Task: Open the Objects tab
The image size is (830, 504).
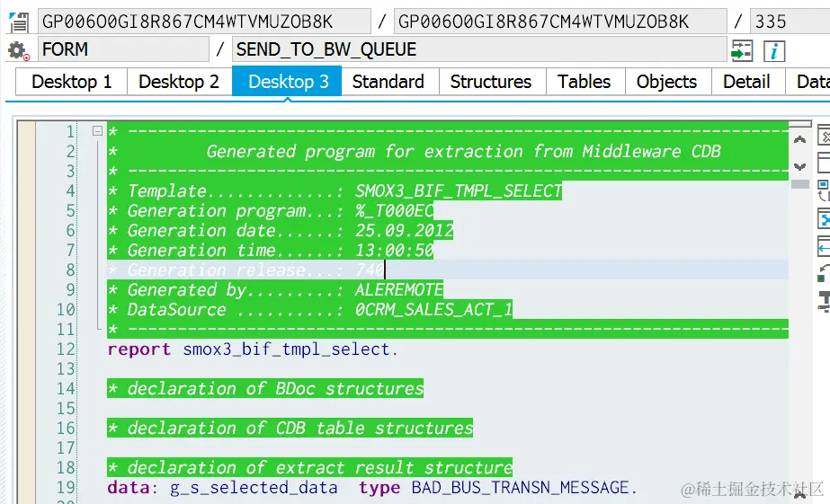Action: [x=666, y=82]
